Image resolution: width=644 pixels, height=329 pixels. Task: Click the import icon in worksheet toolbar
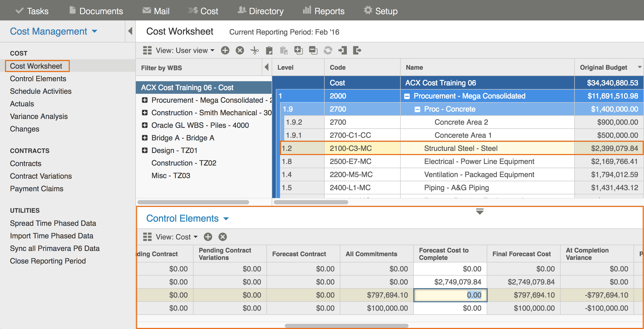point(342,50)
